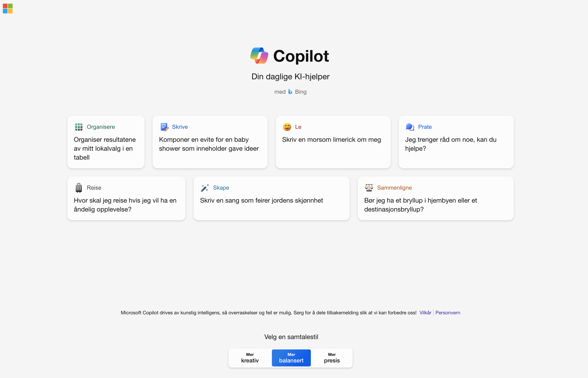The height and width of the screenshot is (378, 588).
Task: Open the Vilkår terms link
Action: [x=425, y=313]
